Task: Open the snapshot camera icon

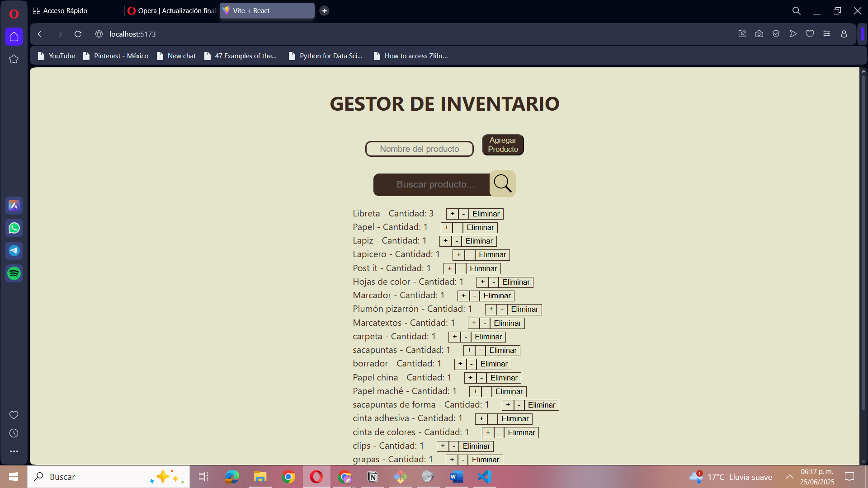Action: click(759, 34)
